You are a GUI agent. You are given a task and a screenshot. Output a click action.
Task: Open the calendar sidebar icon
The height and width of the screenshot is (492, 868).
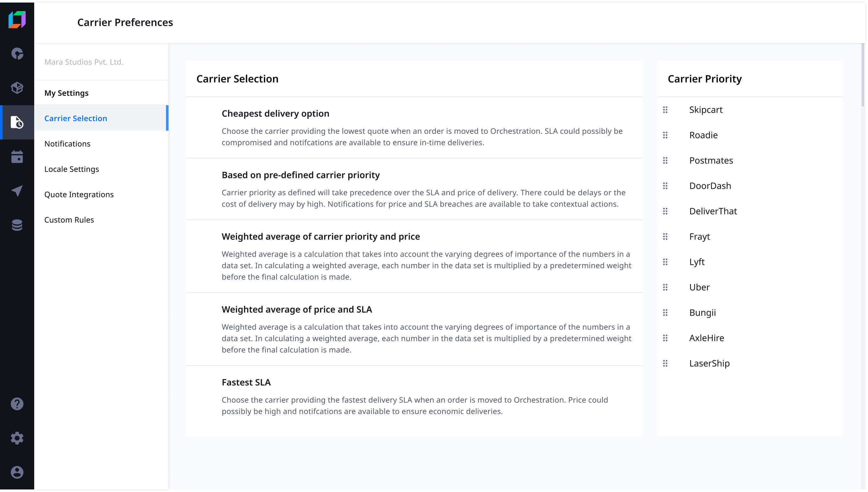pyautogui.click(x=17, y=157)
